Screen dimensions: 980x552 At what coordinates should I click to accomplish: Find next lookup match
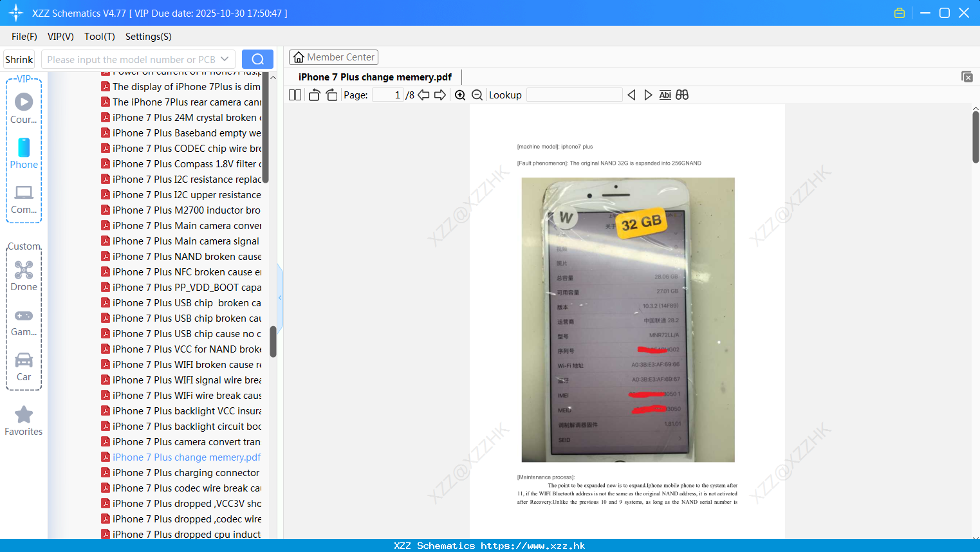648,95
